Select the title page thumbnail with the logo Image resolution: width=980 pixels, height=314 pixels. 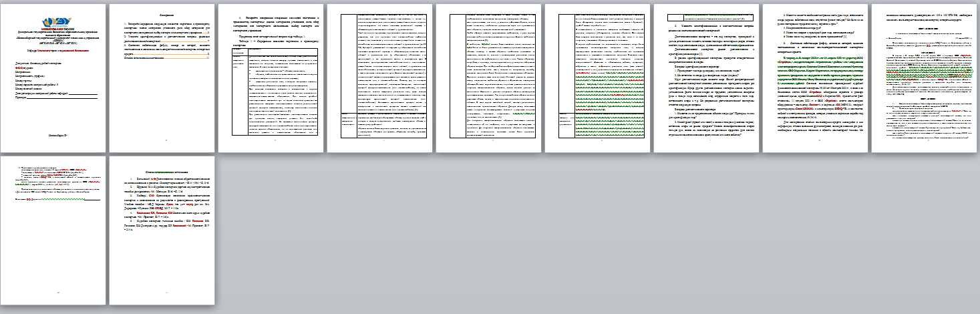click(53, 79)
